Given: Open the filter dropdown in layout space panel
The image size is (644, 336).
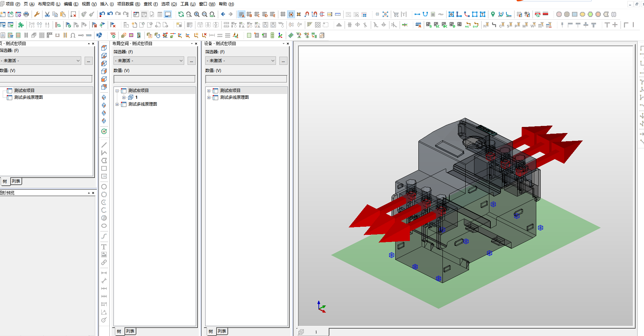Looking at the screenshot, I should [x=149, y=61].
